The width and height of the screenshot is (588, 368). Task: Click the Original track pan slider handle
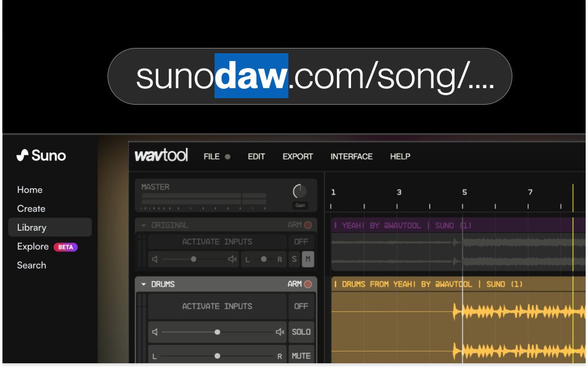[264, 259]
